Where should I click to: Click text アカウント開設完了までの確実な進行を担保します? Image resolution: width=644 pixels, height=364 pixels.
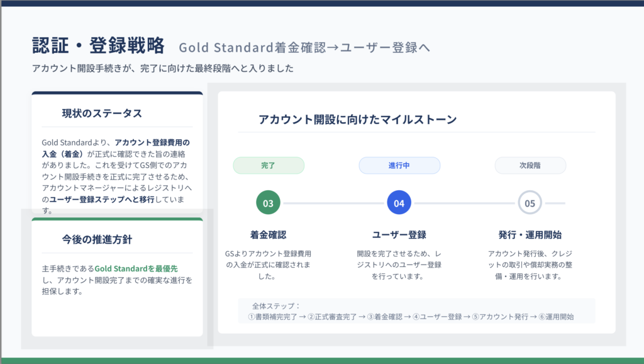pyautogui.click(x=117, y=286)
